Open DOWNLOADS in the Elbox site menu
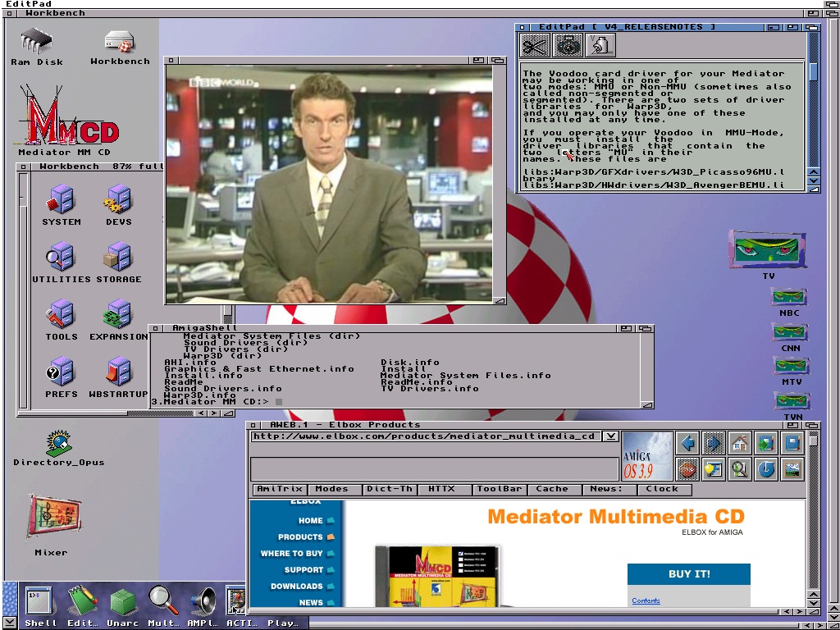Screen dimensions: 840x630 297,587
